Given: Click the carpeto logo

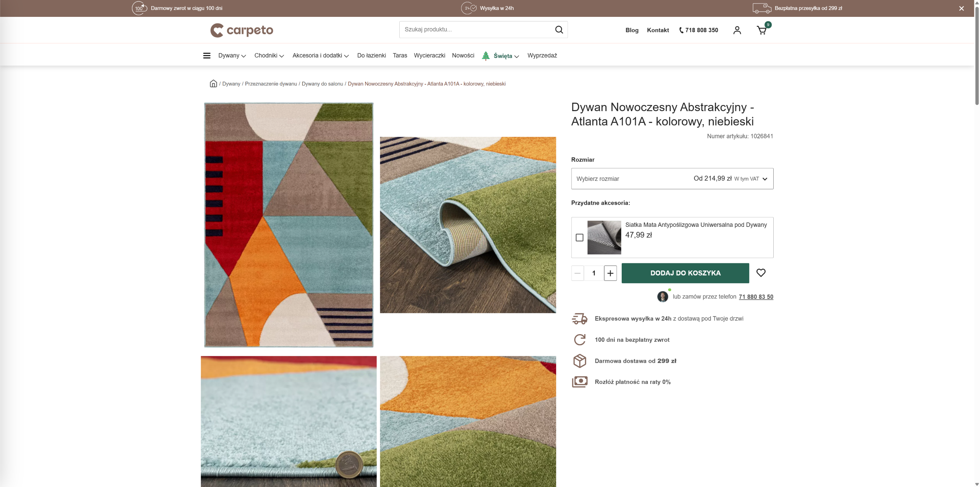Looking at the screenshot, I should point(242,30).
